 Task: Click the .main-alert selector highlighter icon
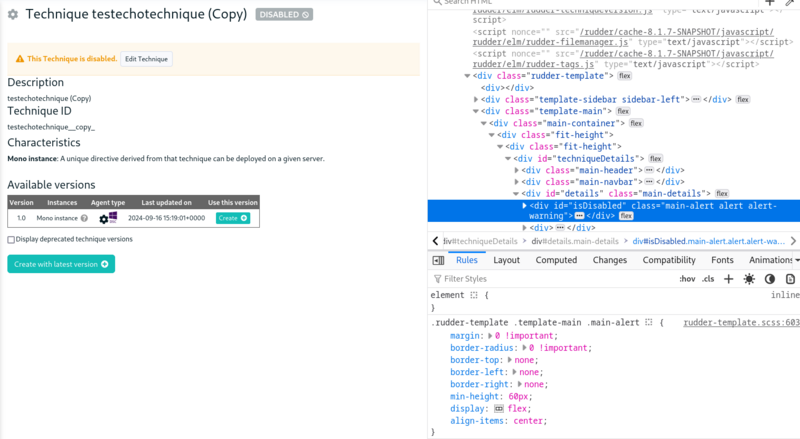[x=648, y=323]
